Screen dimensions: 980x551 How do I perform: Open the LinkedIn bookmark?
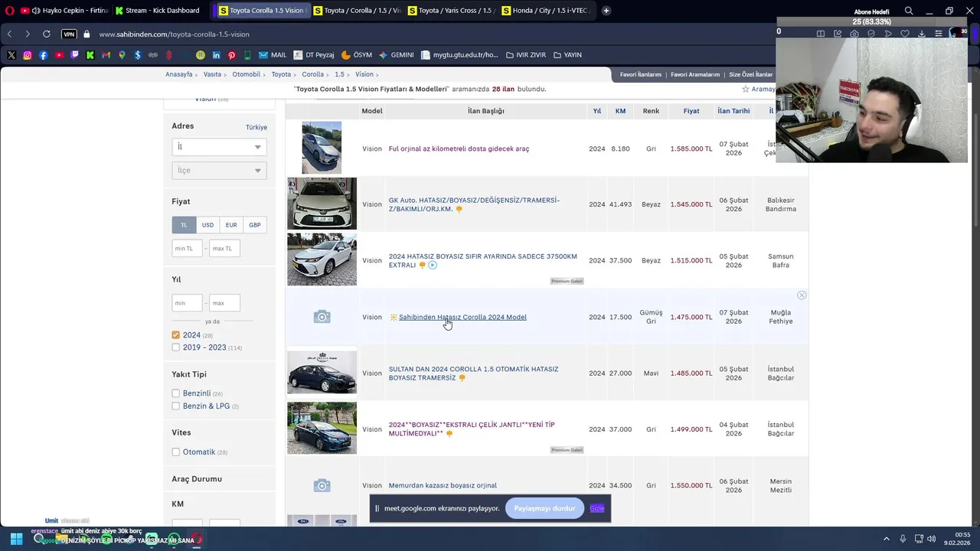coord(216,55)
